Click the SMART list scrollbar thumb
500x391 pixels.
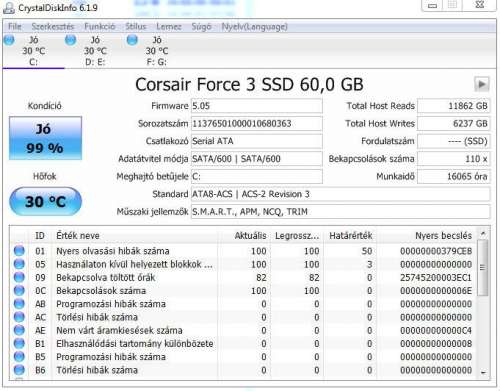[482, 268]
